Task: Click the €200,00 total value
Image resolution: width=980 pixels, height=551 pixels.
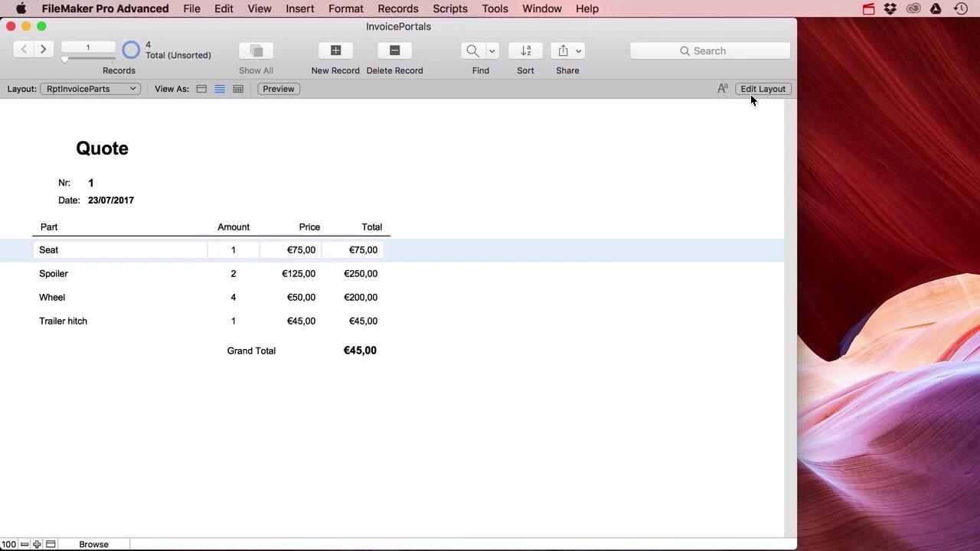Action: (361, 297)
